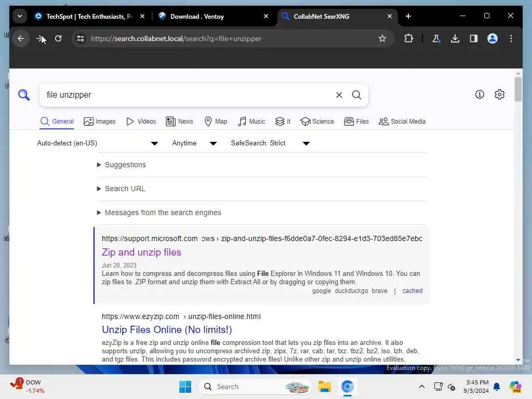Open the SearXNG About info icon
This screenshot has height=399, width=532.
click(x=480, y=95)
